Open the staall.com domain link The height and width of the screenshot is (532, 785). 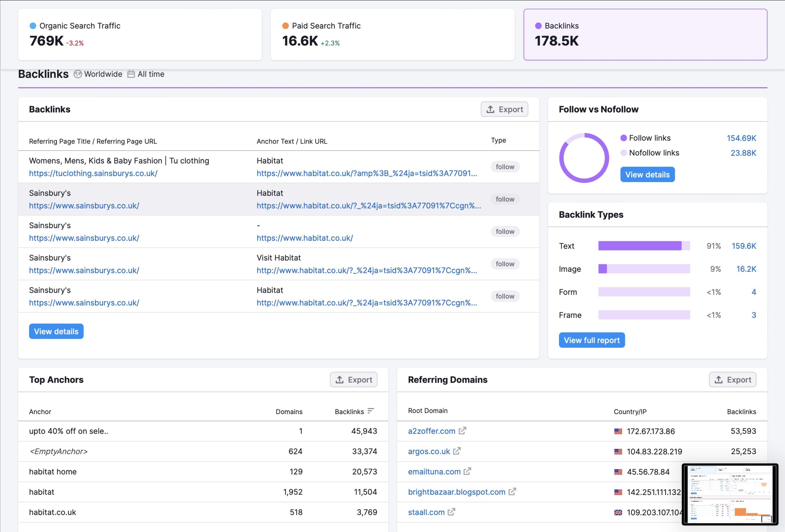coord(426,512)
